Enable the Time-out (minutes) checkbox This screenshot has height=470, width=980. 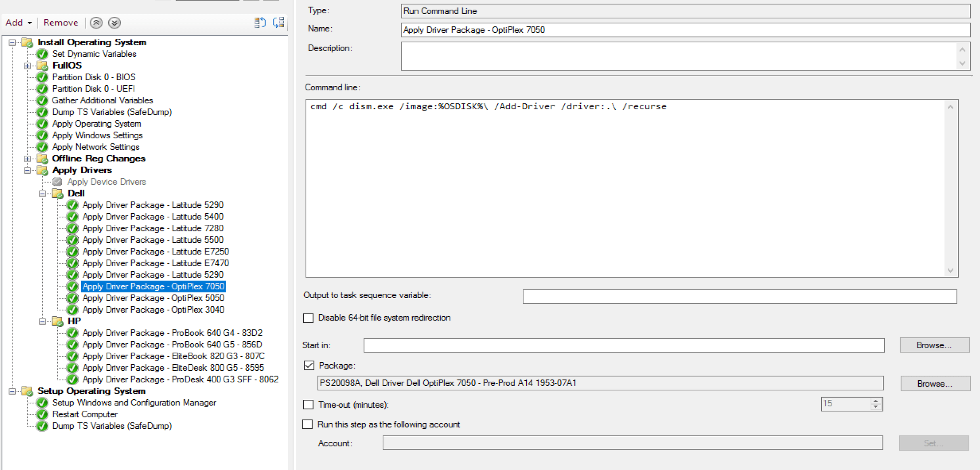(308, 405)
